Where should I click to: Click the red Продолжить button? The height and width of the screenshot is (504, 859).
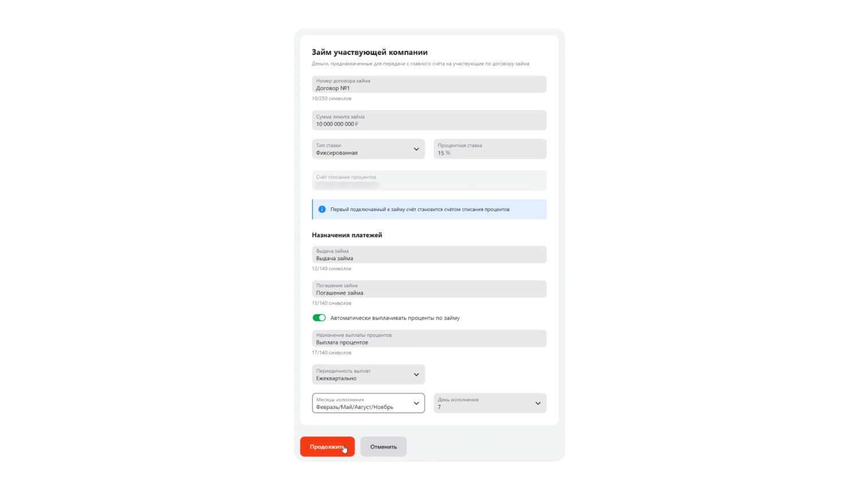tap(328, 447)
